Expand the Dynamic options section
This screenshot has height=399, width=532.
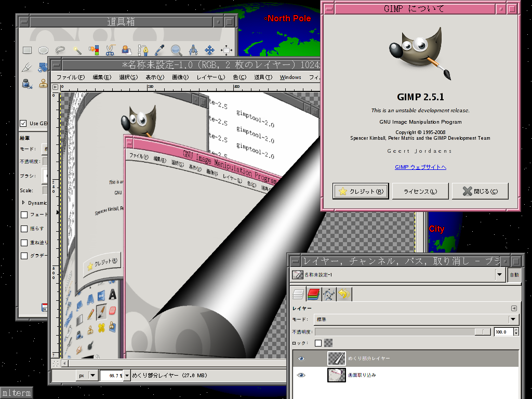tap(23, 203)
